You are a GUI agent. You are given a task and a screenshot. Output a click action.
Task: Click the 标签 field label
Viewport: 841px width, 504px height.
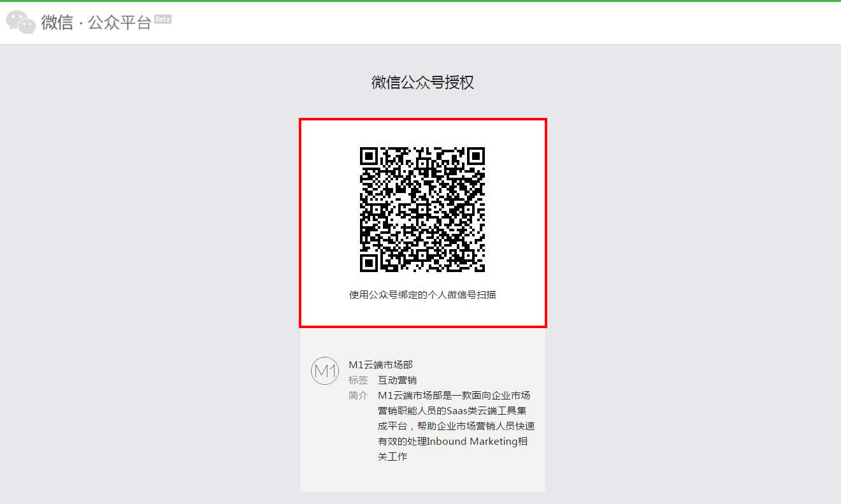358,380
